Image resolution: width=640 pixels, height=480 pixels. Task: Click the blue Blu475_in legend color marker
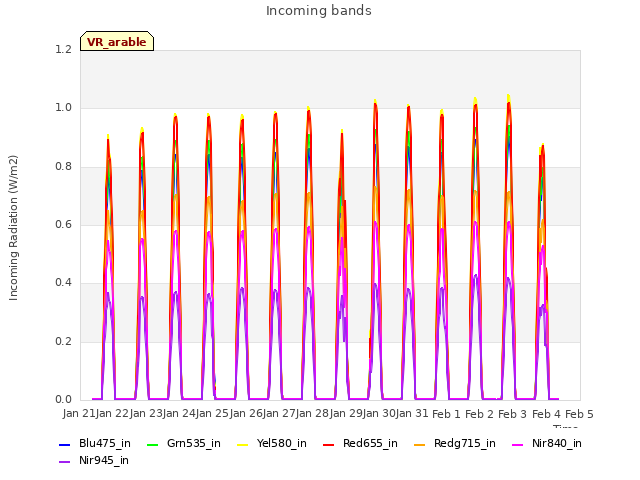click(x=65, y=444)
